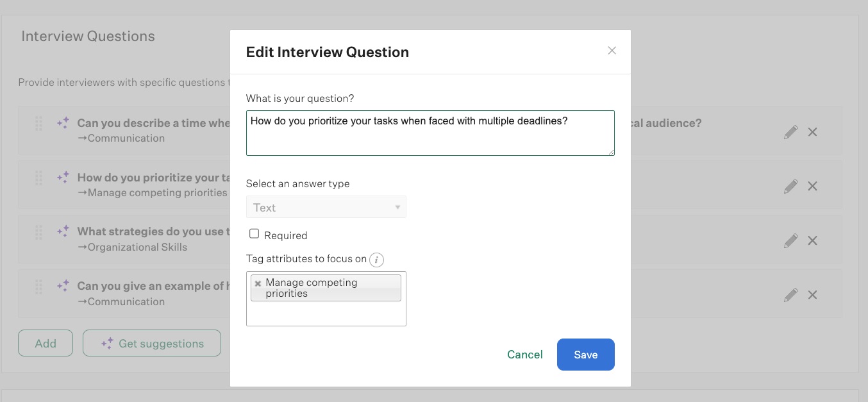The image size is (868, 402).
Task: Delete the "What strategies do you use" question
Action: coord(812,240)
